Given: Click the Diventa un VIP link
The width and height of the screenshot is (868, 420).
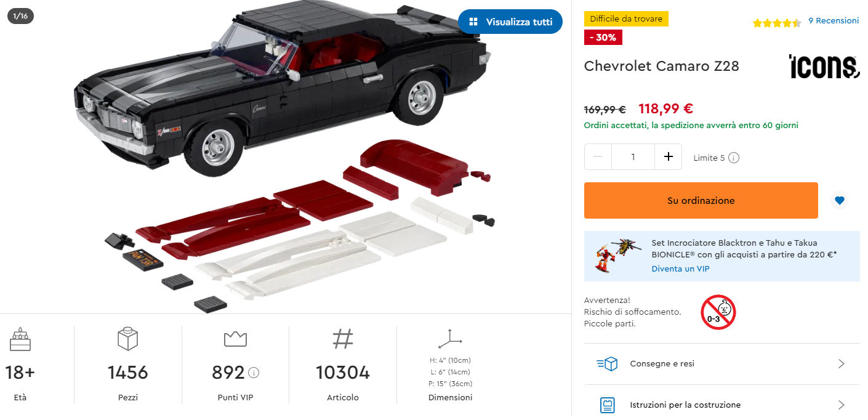Looking at the screenshot, I should pos(680,269).
